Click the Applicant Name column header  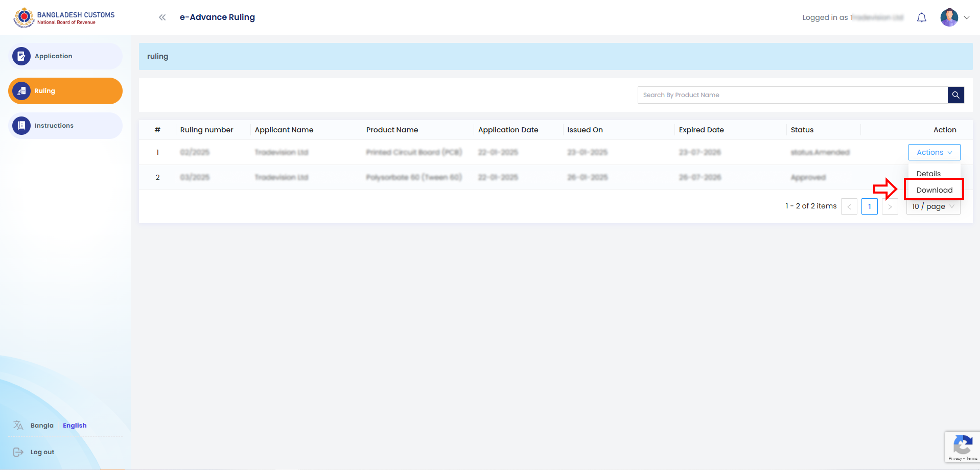point(284,130)
